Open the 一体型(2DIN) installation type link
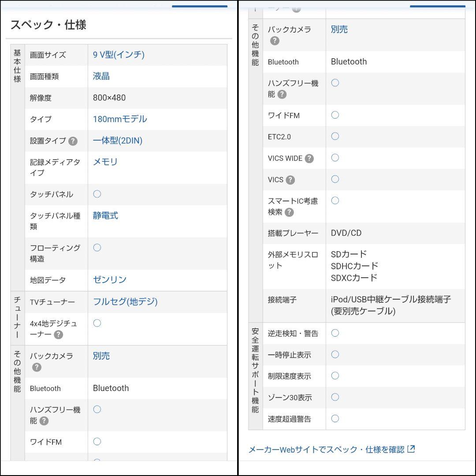476x476 pixels. 117,141
